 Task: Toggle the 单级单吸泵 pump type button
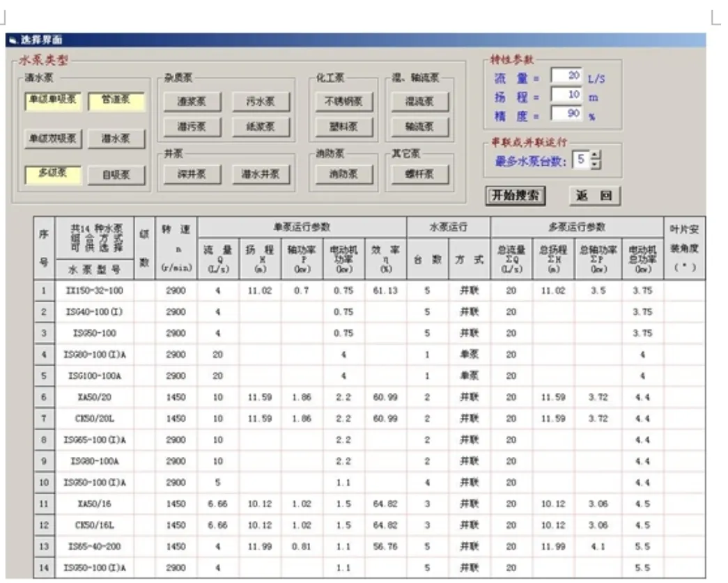click(x=53, y=101)
